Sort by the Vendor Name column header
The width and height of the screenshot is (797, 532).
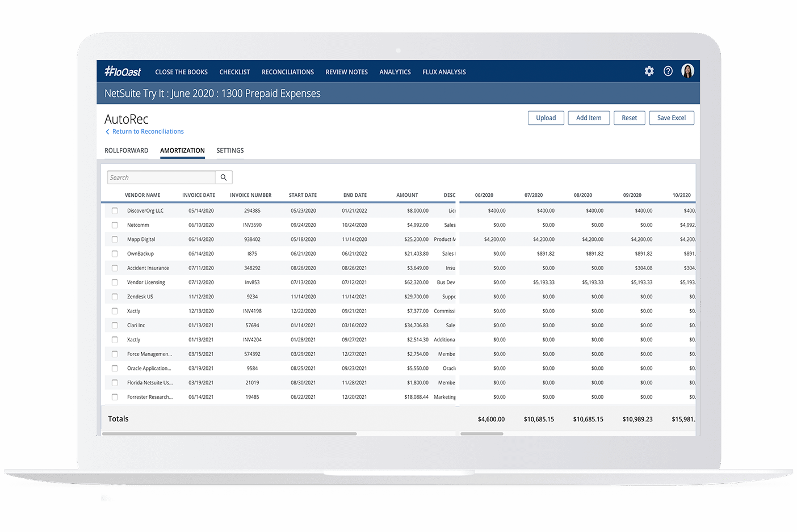click(x=142, y=195)
